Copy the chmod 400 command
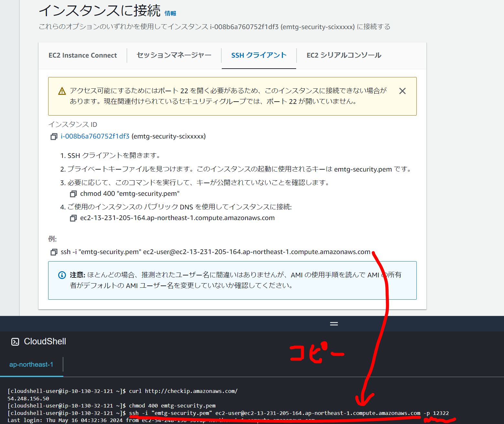504x424 pixels. [73, 194]
